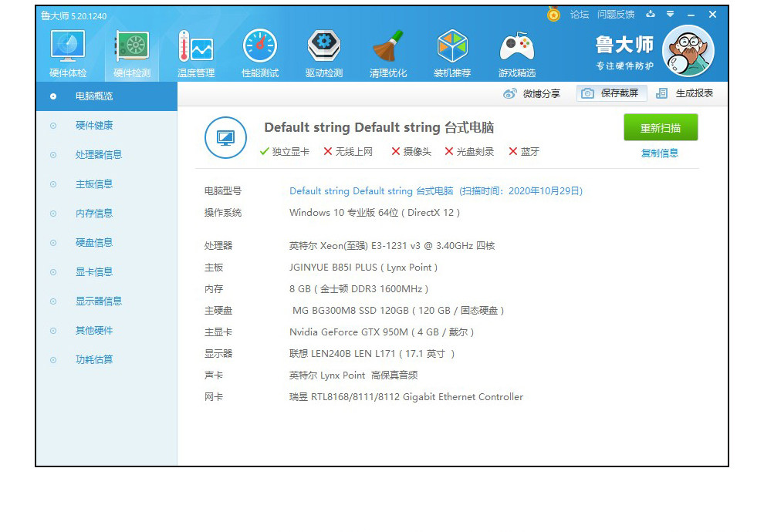764x532 pixels.
Task: Launch 性能测试 performance benchmark
Action: coord(260,53)
